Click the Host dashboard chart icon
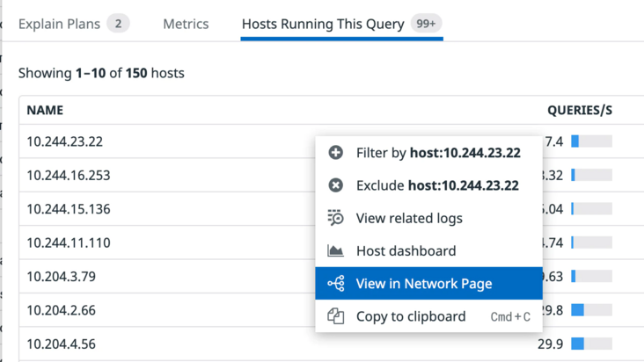This screenshot has height=362, width=644. (x=335, y=250)
